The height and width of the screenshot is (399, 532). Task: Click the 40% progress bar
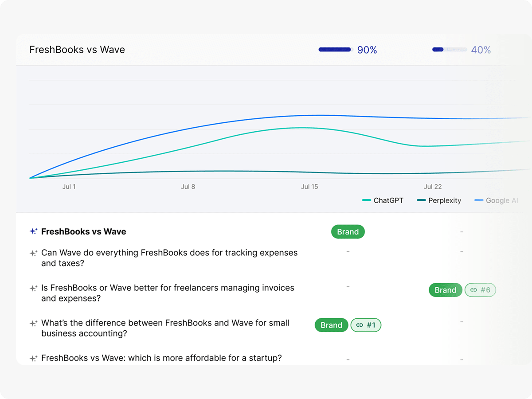pos(450,50)
